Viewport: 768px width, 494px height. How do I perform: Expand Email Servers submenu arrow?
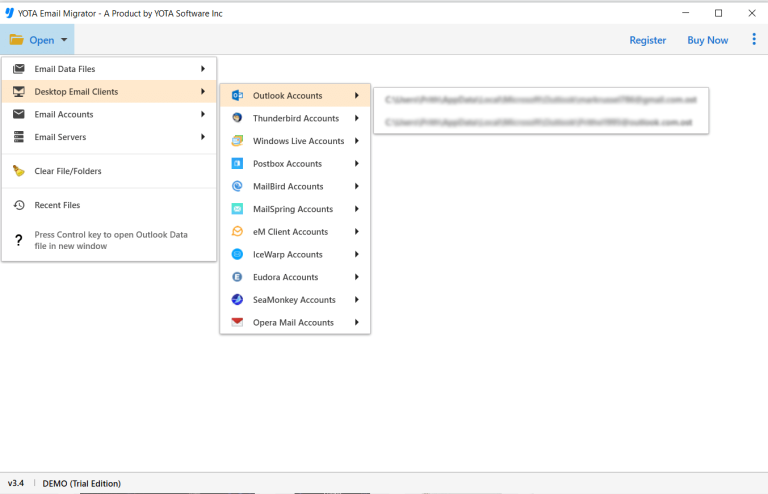click(203, 137)
